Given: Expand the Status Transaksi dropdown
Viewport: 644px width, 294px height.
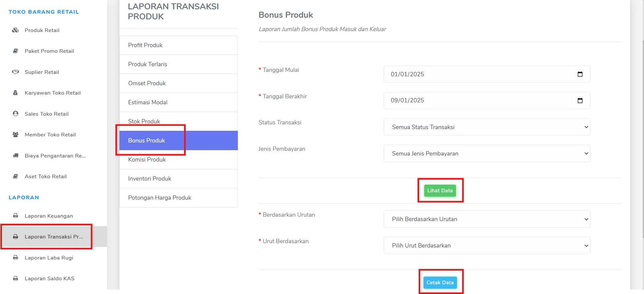Looking at the screenshot, I should click(x=487, y=127).
